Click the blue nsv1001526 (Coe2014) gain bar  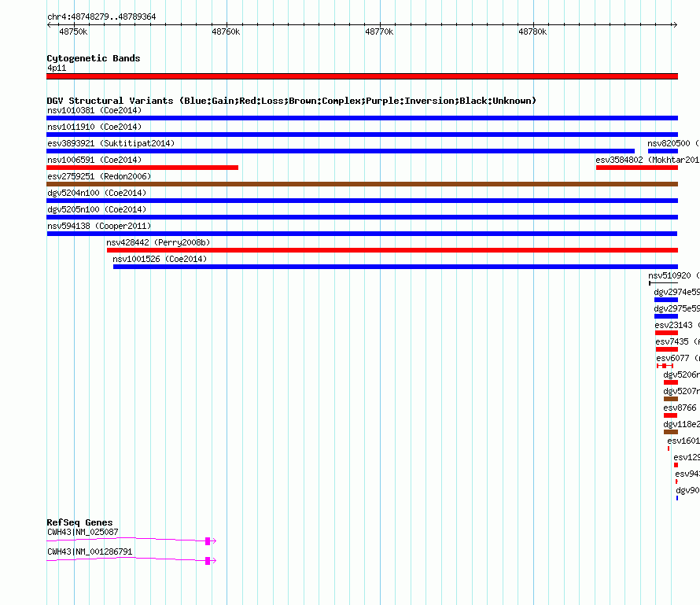coord(396,267)
